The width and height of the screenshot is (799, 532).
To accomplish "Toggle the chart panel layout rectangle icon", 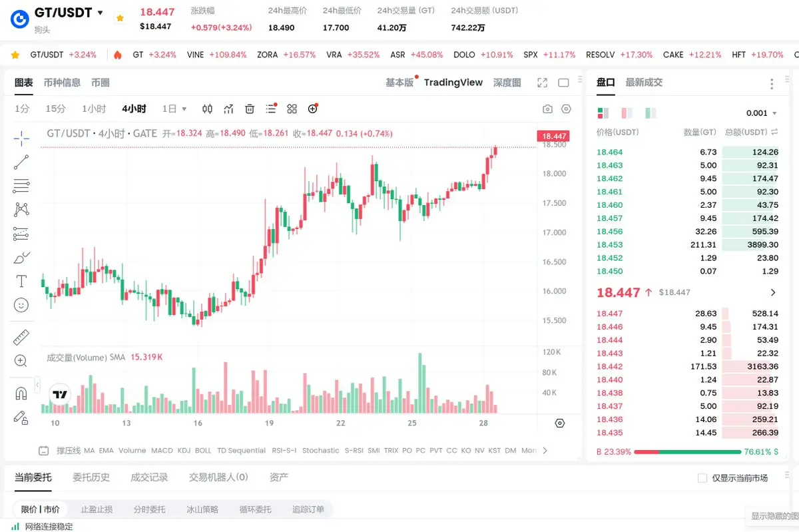I will (563, 83).
